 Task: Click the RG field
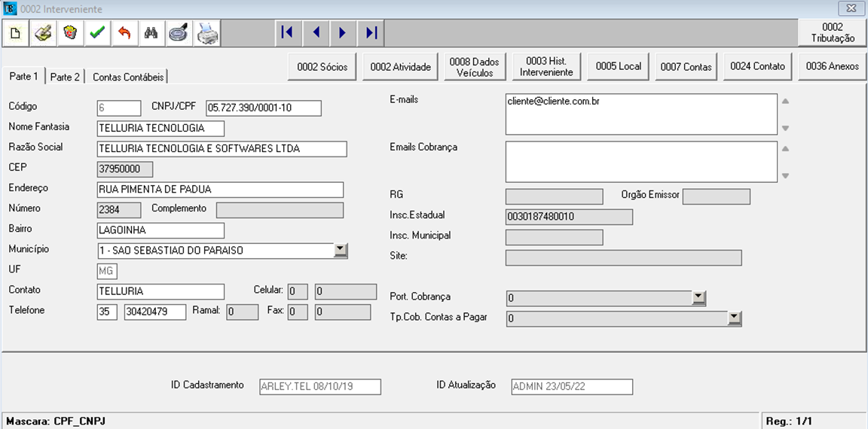point(554,196)
